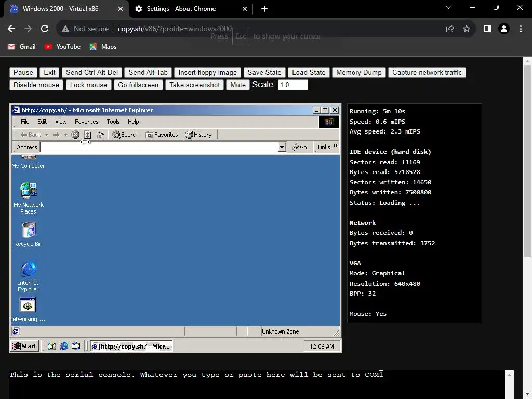Open a new Chrome tab
This screenshot has height=399, width=532.
(x=264, y=9)
